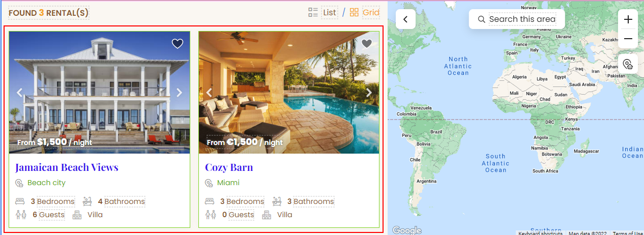Viewport: 644px width, 235px height.
Task: Click the Beach city location link
Action: (46, 183)
